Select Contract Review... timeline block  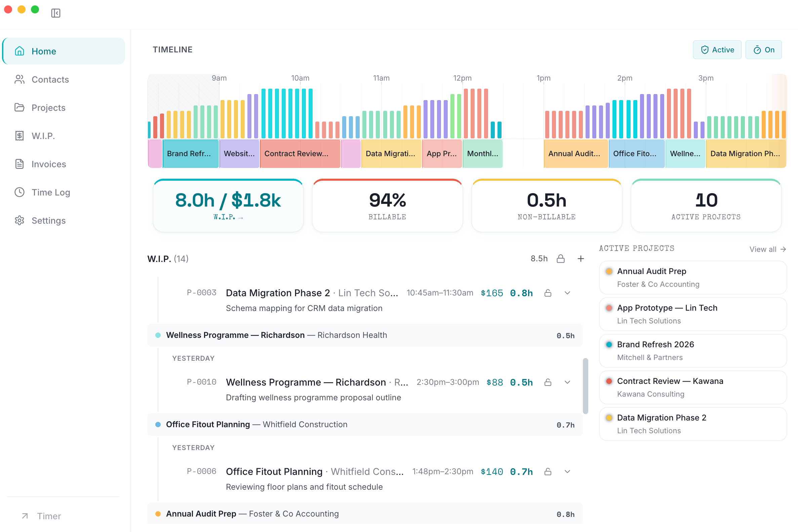click(x=300, y=154)
